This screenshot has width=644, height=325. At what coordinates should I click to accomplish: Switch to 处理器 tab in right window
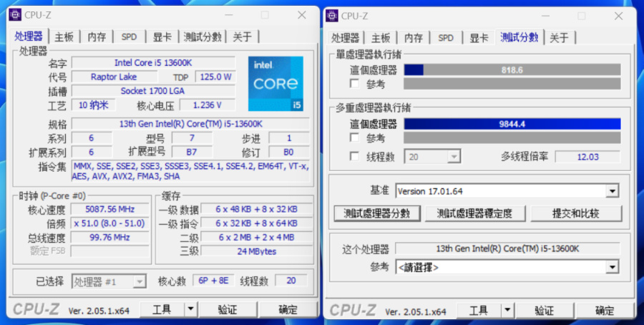(345, 38)
